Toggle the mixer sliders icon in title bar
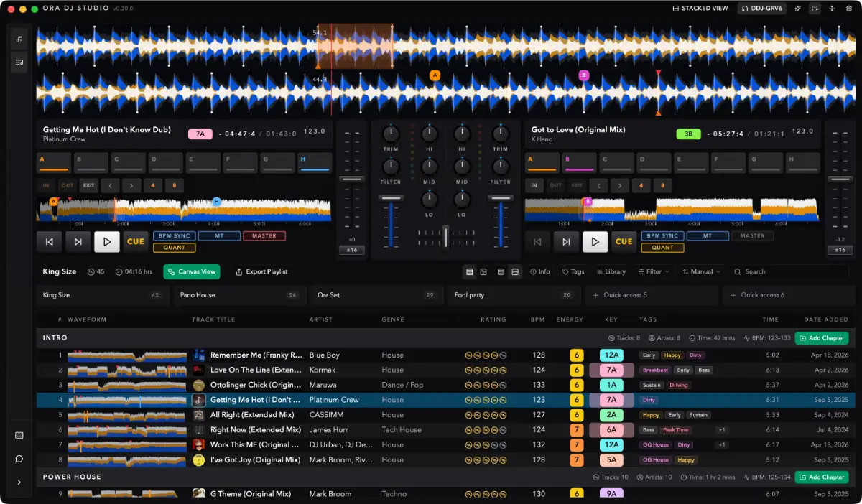The width and height of the screenshot is (862, 504). click(815, 9)
